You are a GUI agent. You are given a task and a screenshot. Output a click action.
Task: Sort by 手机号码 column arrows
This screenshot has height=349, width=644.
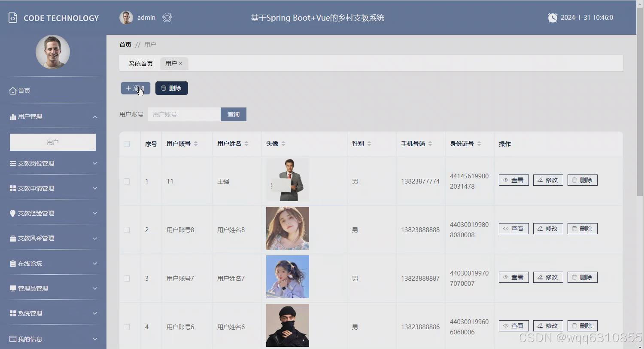430,144
